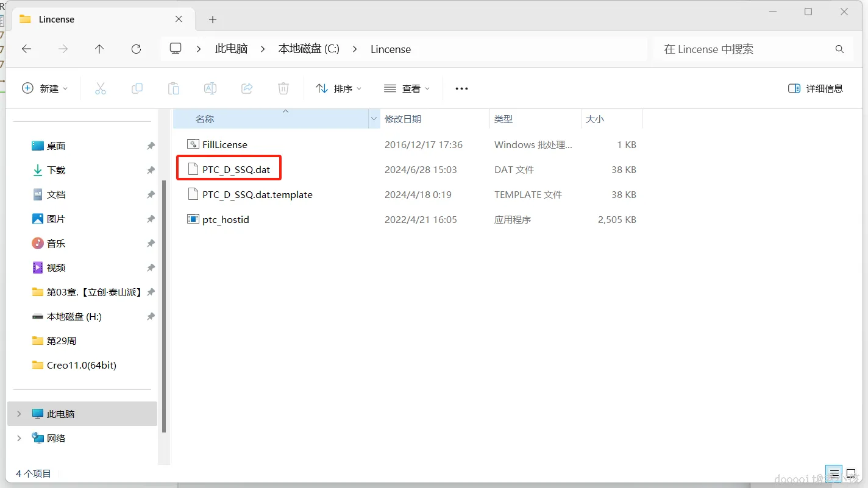Go back using the left arrow
The image size is (868, 488).
(x=26, y=49)
